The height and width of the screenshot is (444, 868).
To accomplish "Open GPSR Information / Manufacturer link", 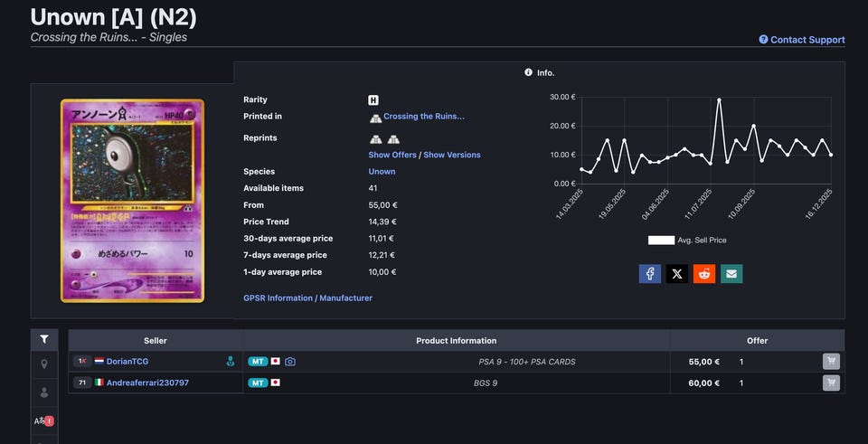I will coord(307,298).
